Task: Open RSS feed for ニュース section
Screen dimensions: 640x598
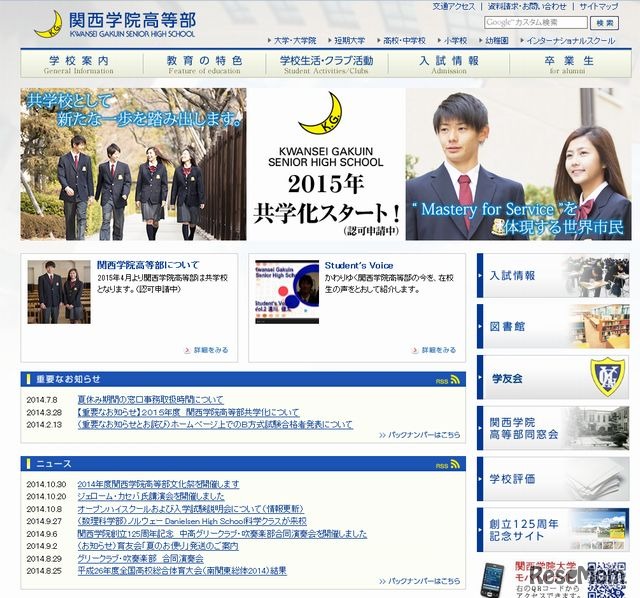Action: (x=448, y=465)
